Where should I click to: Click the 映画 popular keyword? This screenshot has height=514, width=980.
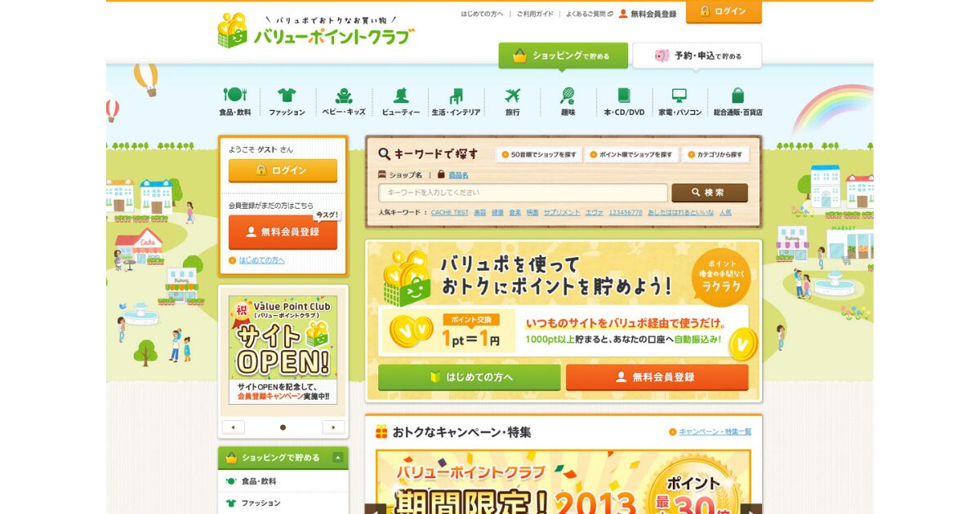pyautogui.click(x=532, y=212)
